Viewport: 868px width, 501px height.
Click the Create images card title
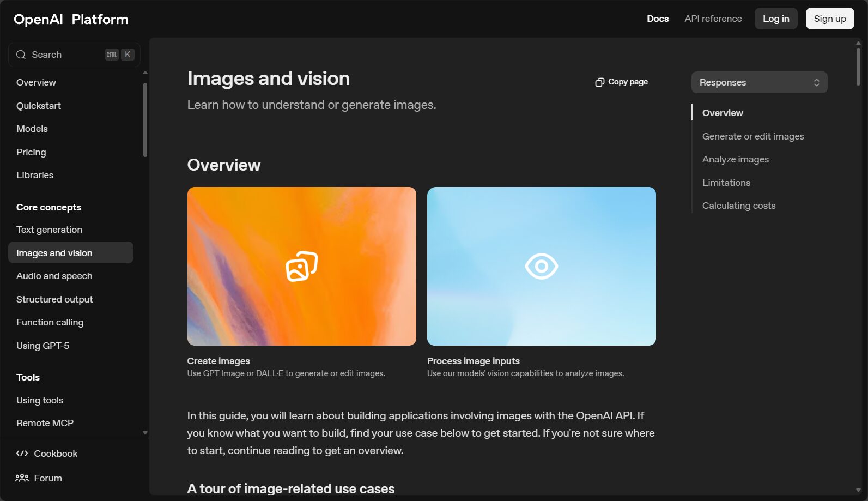click(218, 361)
